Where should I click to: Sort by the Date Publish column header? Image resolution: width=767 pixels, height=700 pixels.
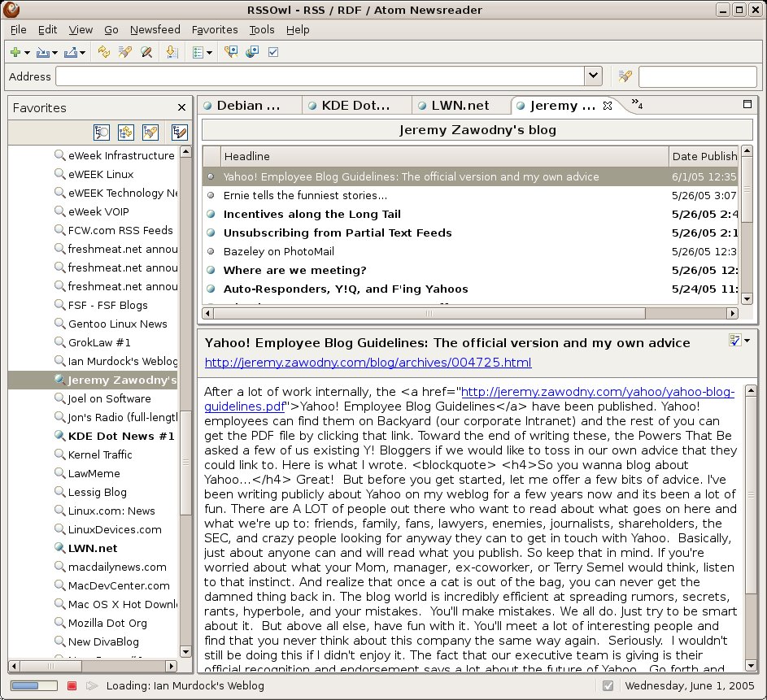(704, 156)
